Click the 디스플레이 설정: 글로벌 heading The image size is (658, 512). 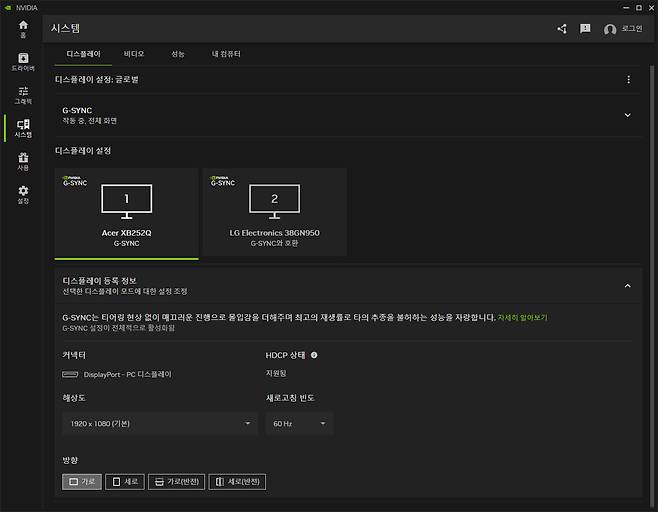click(x=97, y=79)
